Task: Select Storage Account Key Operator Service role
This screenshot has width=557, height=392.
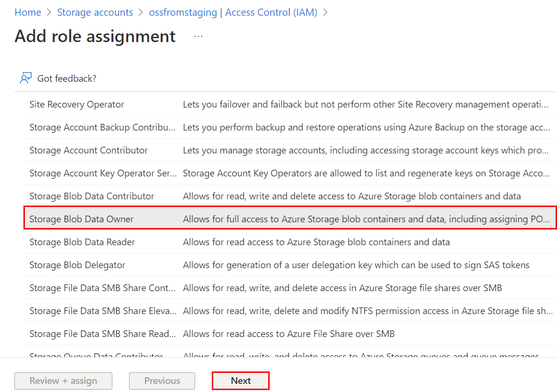Action: click(103, 173)
